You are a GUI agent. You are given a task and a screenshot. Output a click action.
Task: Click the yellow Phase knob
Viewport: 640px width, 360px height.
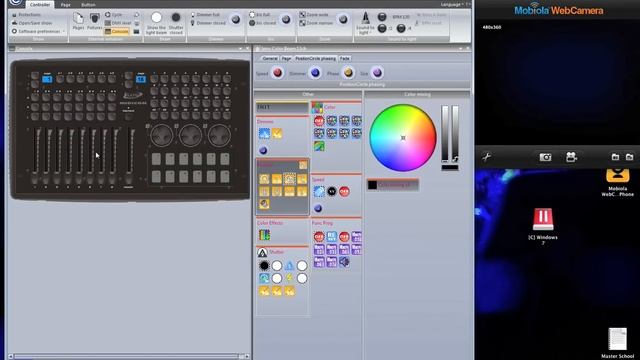click(x=348, y=73)
